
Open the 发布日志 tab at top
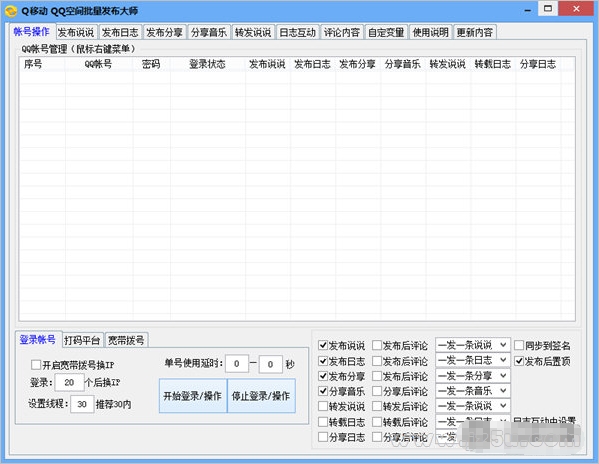pyautogui.click(x=120, y=32)
